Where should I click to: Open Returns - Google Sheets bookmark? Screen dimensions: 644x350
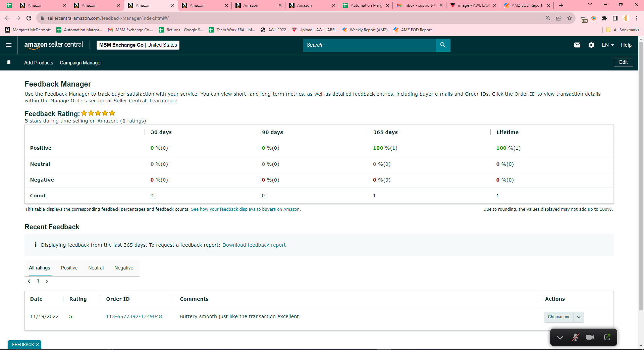point(181,30)
